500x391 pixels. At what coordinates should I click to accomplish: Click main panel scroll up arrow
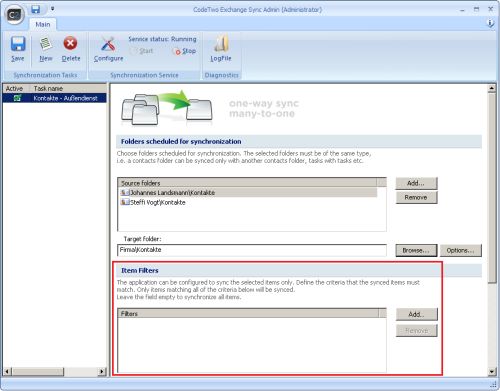tap(492, 88)
